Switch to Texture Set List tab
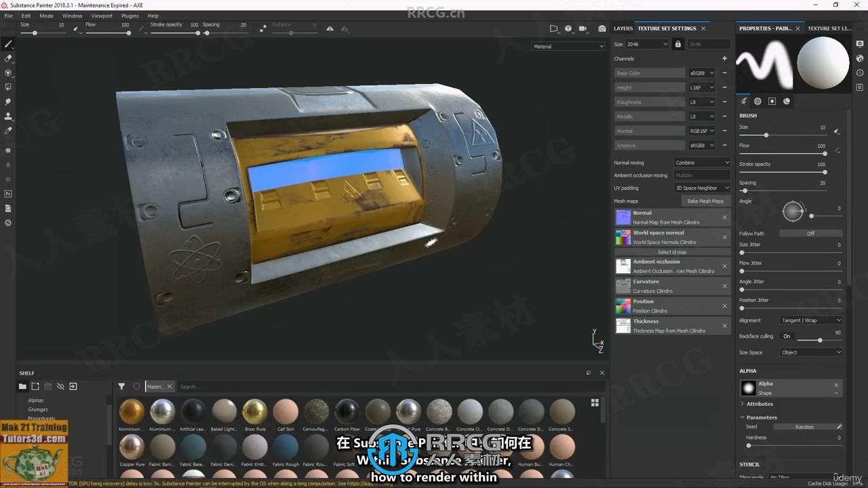This screenshot has height=488, width=868. pos(829,28)
